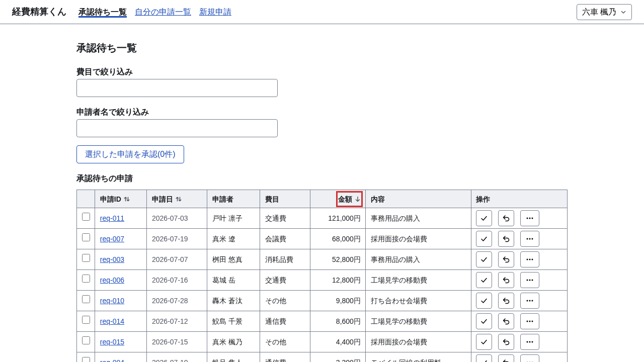
Task: Click the 経費精算くん app title
Action: pyautogui.click(x=39, y=12)
